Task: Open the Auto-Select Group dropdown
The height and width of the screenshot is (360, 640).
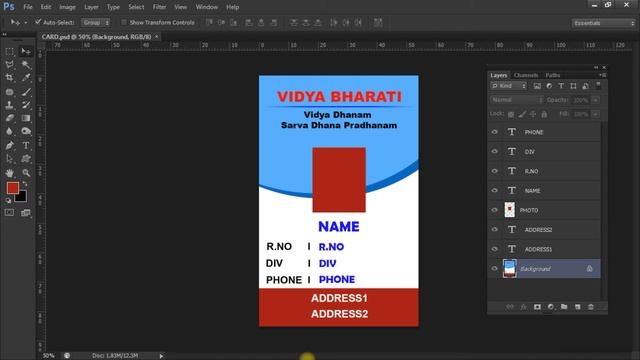Action: [96, 23]
